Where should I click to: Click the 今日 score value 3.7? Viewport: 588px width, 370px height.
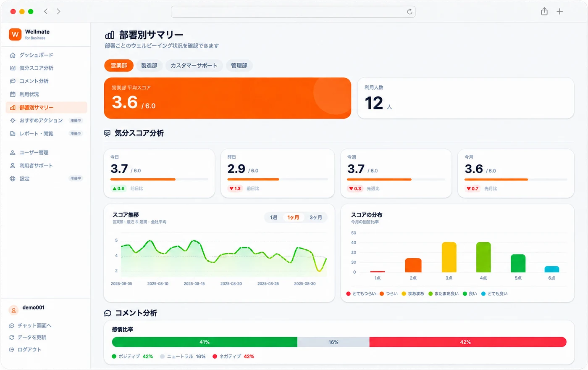tap(119, 169)
